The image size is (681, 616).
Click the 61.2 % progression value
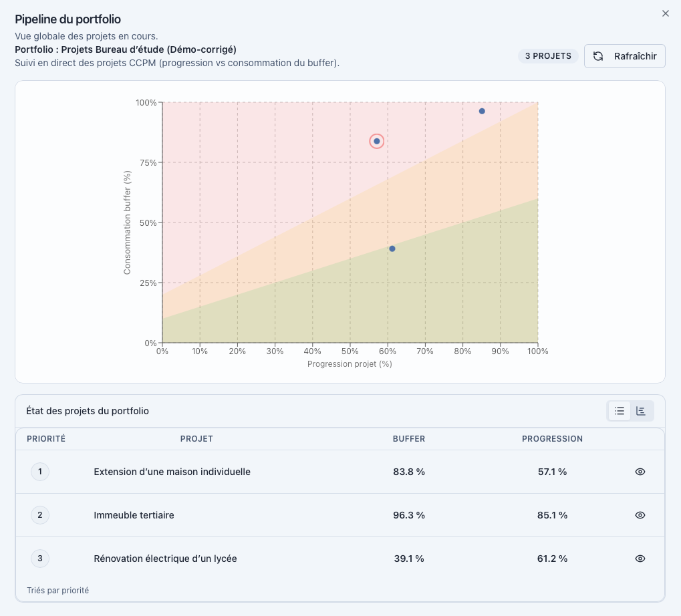(552, 559)
